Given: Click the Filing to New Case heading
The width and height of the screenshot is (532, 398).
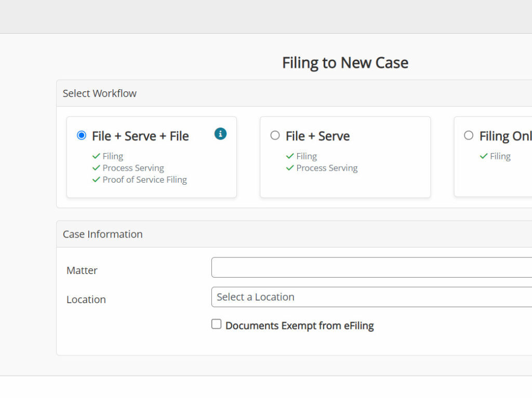Looking at the screenshot, I should pos(345,63).
